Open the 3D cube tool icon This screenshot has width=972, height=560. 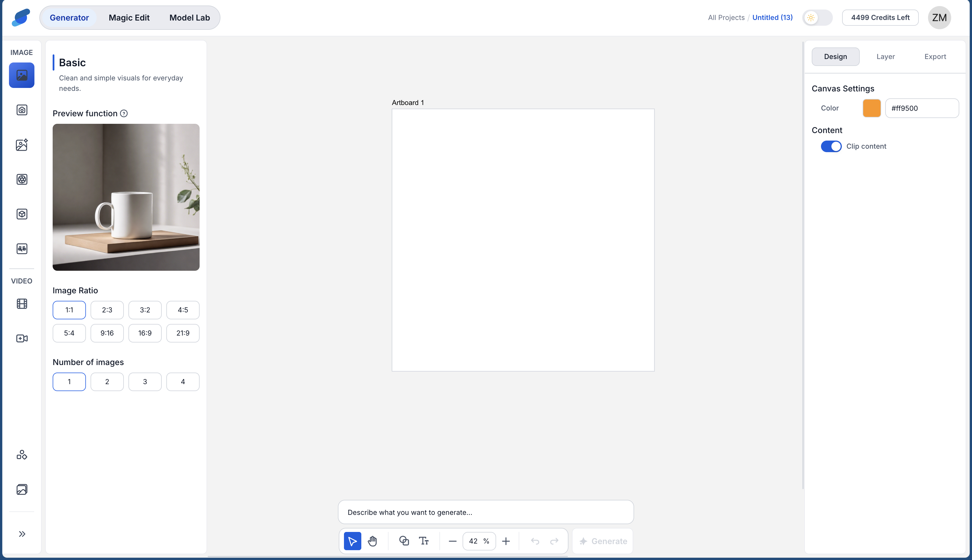click(22, 214)
